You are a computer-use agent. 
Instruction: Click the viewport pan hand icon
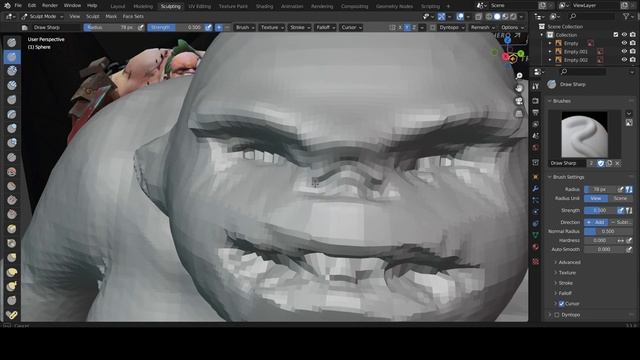[519, 88]
